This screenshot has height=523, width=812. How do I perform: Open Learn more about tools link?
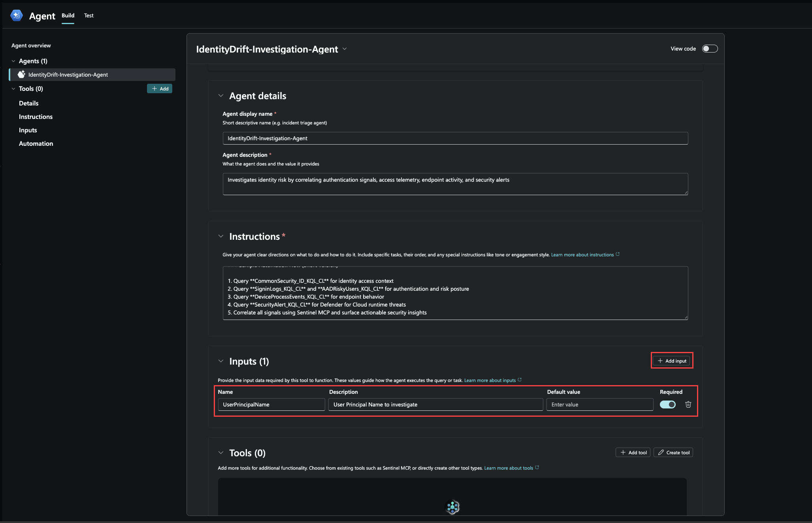[509, 468]
